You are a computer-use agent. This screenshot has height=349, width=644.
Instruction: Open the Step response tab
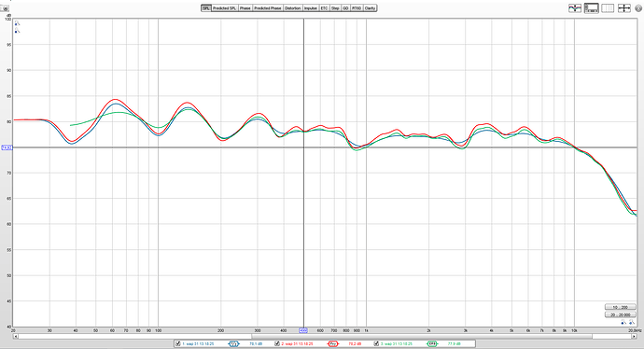[335, 8]
